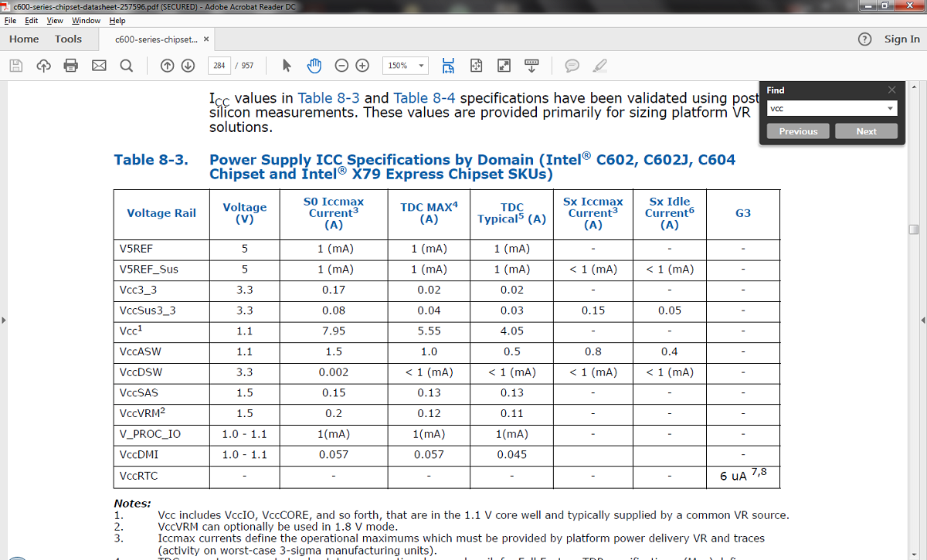Click the Voltage Rail column header
The height and width of the screenshot is (560, 927).
161,213
